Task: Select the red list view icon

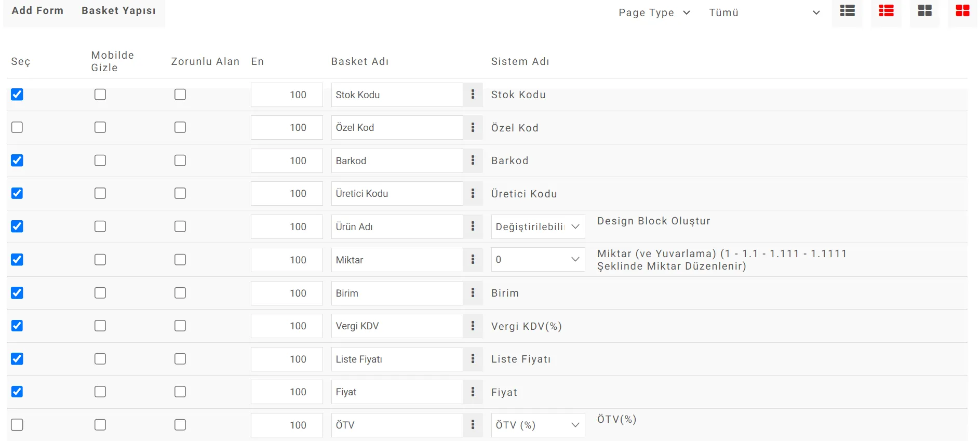Action: click(886, 11)
